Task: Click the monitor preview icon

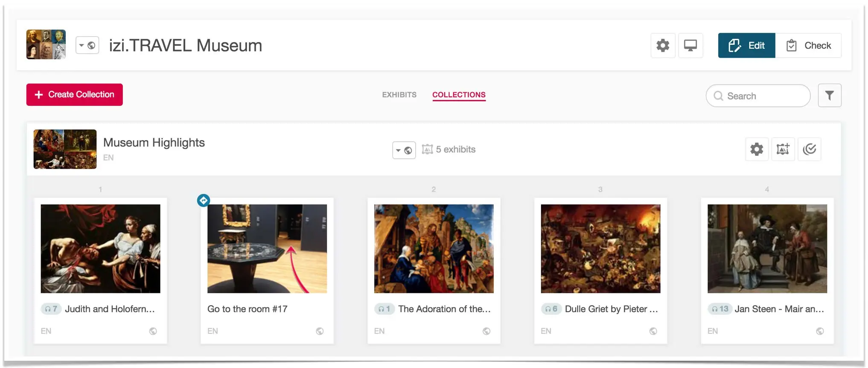Action: coord(690,45)
